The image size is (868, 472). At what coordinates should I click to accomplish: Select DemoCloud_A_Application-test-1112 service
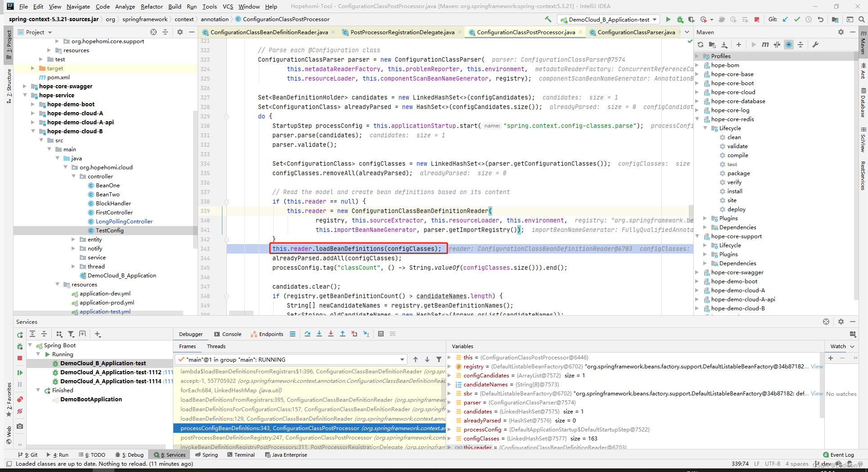pos(111,372)
